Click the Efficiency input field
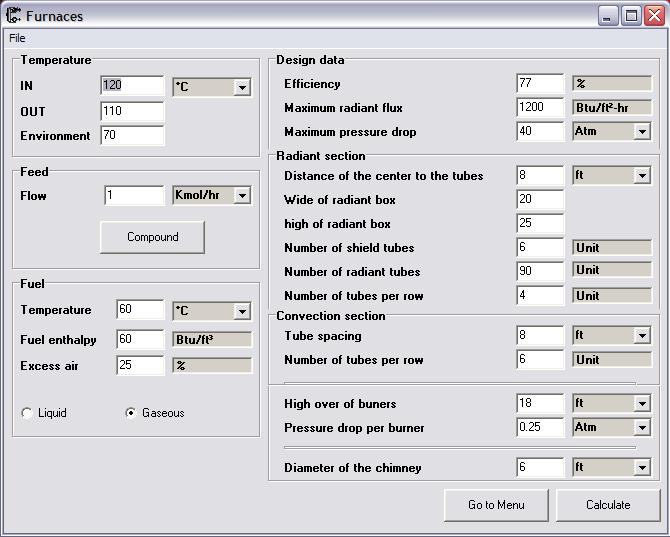This screenshot has height=537, width=670. point(540,83)
